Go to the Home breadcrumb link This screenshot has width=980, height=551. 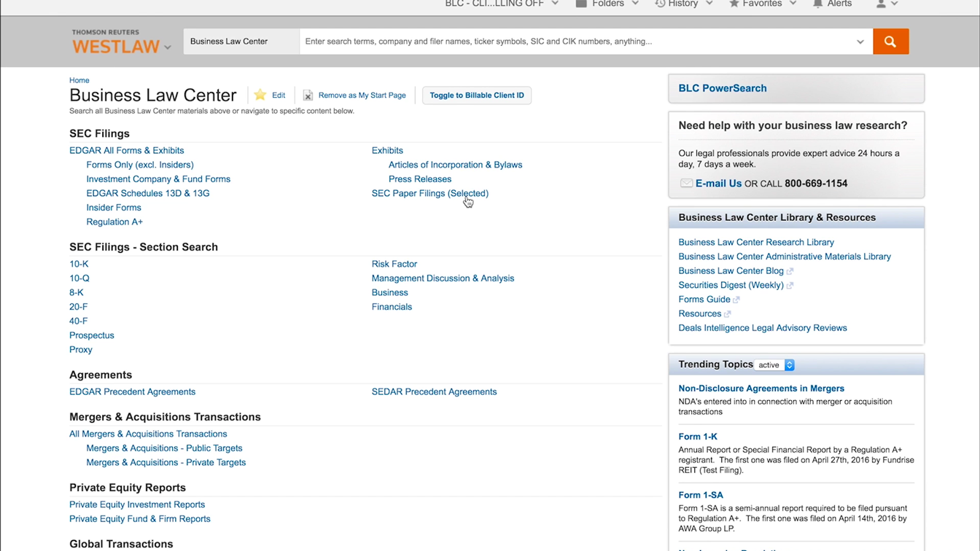(x=79, y=80)
